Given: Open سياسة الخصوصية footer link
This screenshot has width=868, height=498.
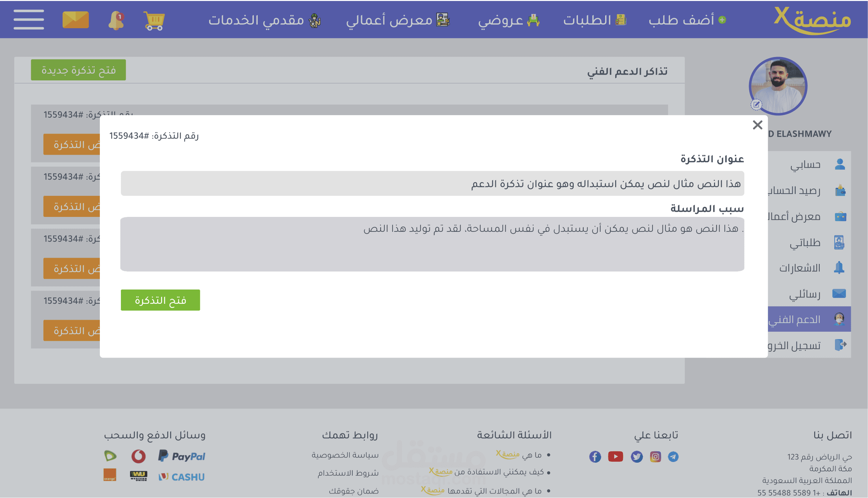Looking at the screenshot, I should [345, 455].
